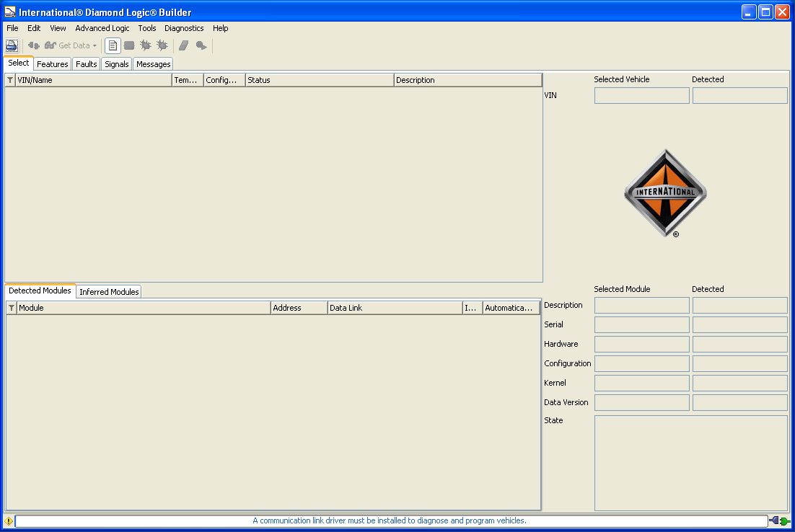Minimize the Diamond Logic Builder window
The width and height of the screenshot is (795, 532).
(749, 12)
